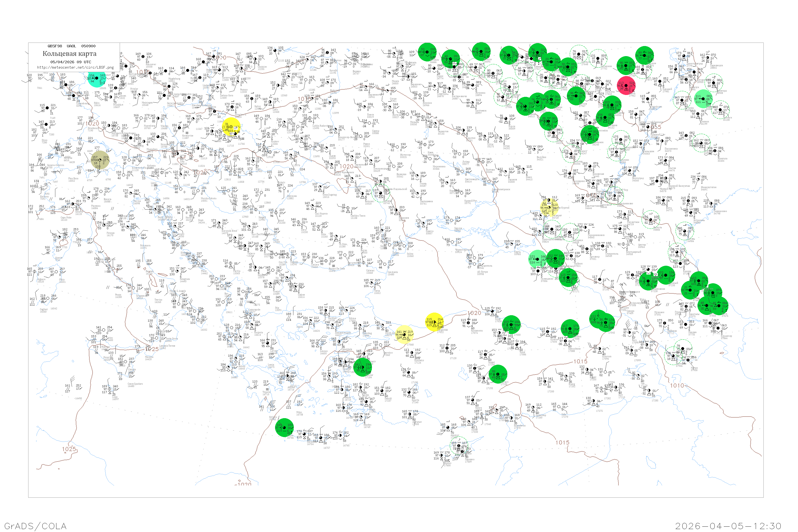Image resolution: width=798 pixels, height=532 pixels.
Task: Click the 05/04/2026 09 UTC date text
Action: click(70, 62)
